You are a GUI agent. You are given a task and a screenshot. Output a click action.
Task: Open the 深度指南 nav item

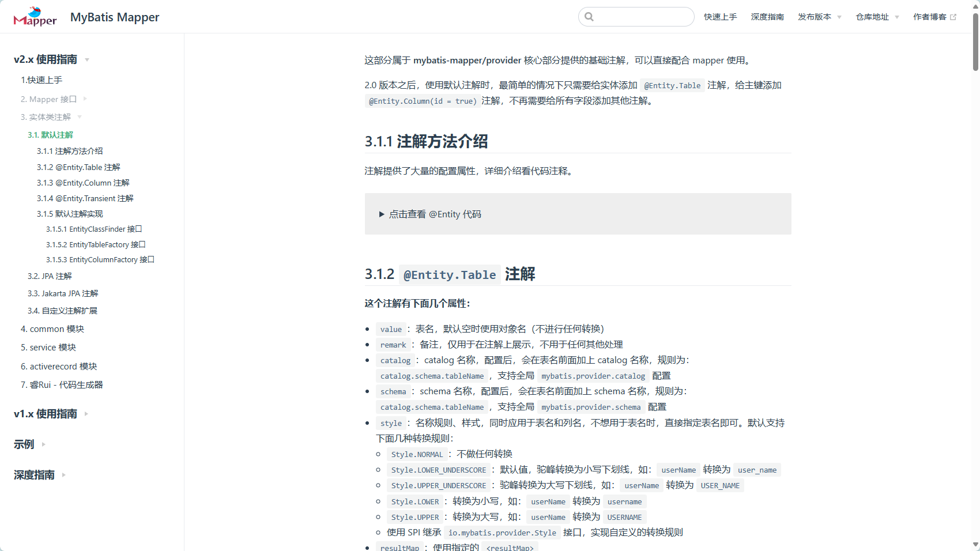pos(767,17)
